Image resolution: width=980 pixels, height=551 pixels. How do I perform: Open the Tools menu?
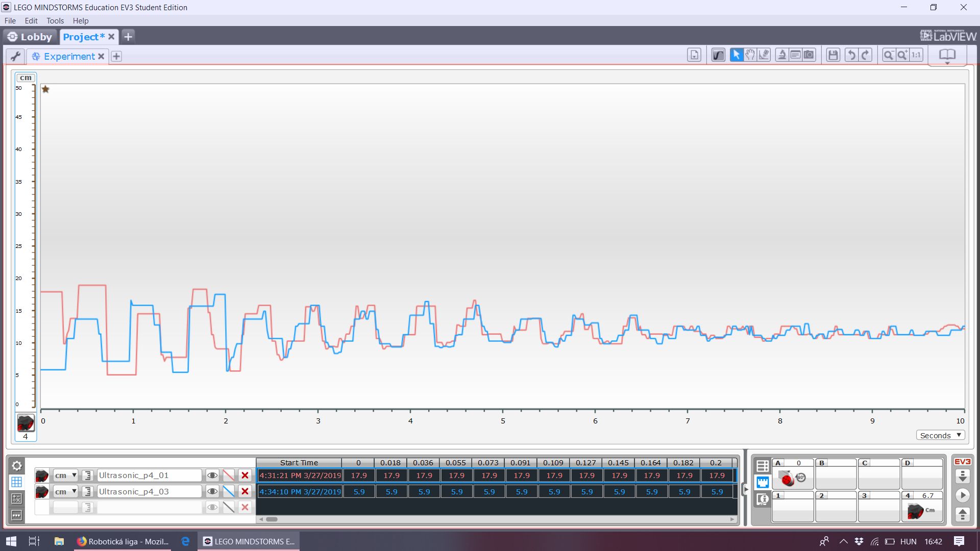point(55,21)
